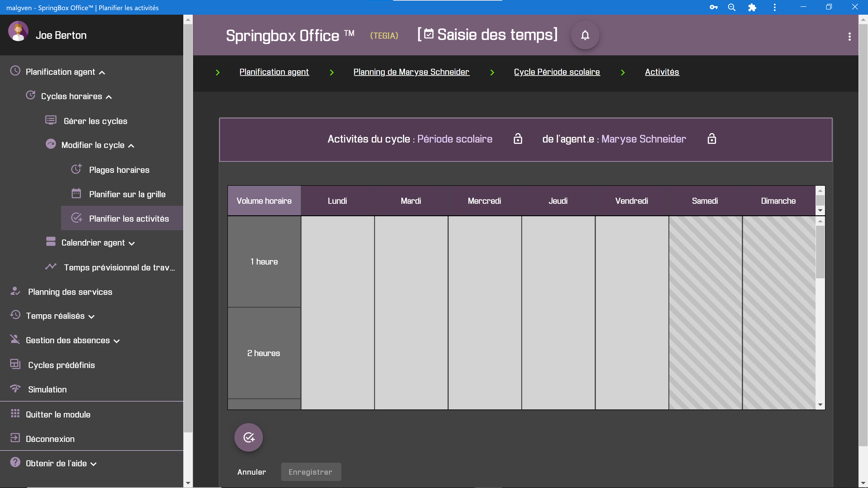This screenshot has height=488, width=868.
Task: Click the clock icon beside Planification agent
Action: (x=15, y=71)
